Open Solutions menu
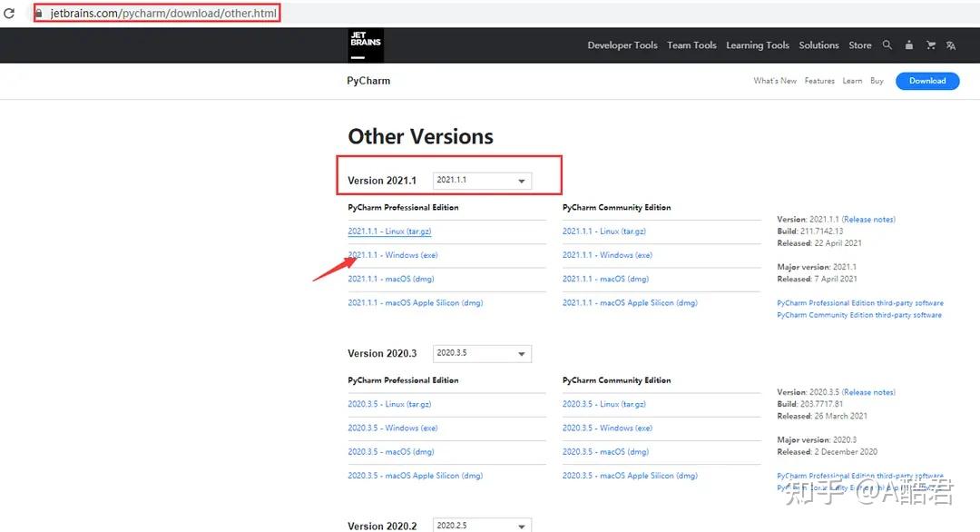 [x=818, y=45]
